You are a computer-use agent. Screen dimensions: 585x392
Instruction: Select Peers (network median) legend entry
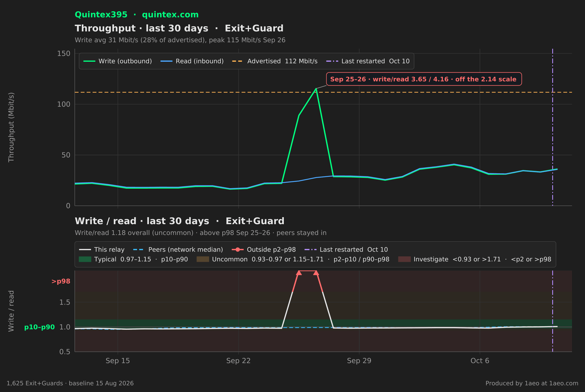tap(178, 250)
